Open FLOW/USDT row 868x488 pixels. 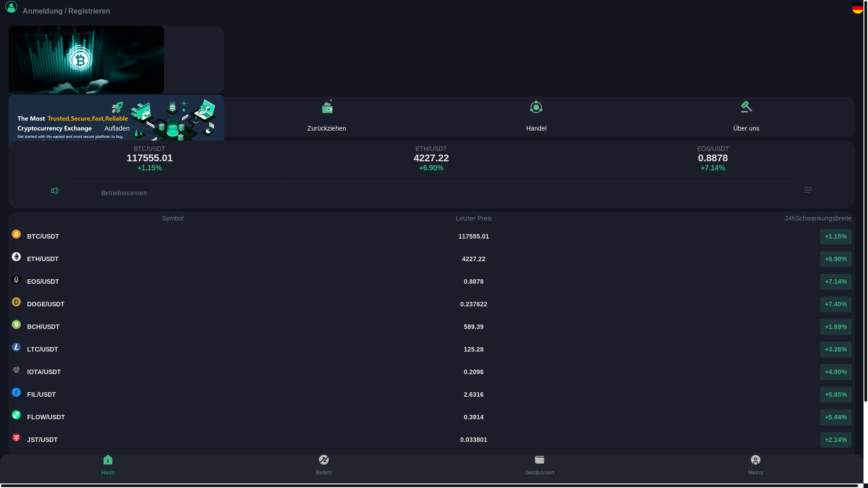432,417
